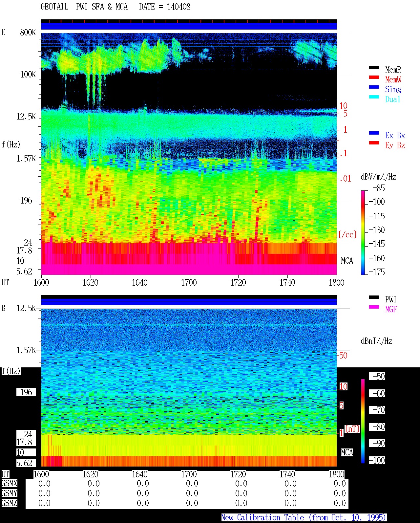
Task: Select the DATE = 140408 text
Action: click(x=165, y=7)
